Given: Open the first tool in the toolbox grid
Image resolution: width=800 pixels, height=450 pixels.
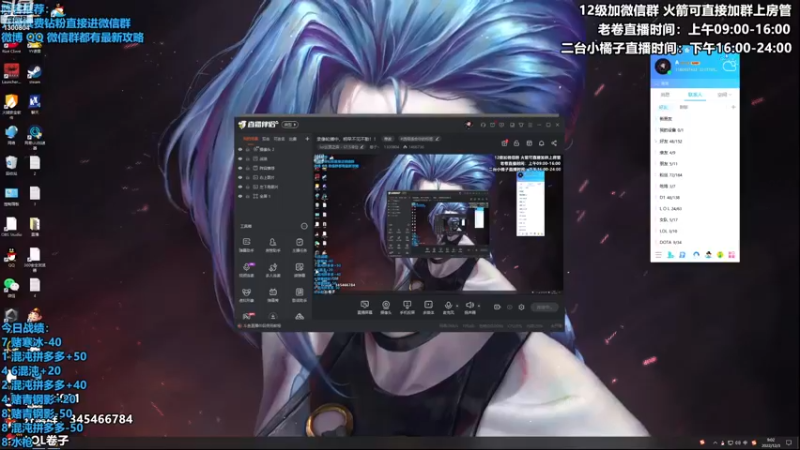Looking at the screenshot, I should [x=246, y=244].
